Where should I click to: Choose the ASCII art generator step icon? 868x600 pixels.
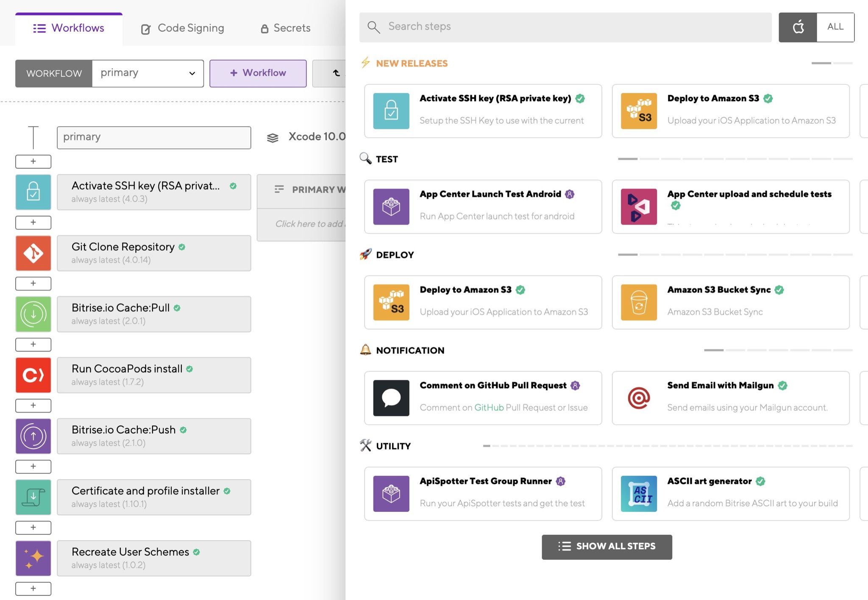(x=639, y=494)
